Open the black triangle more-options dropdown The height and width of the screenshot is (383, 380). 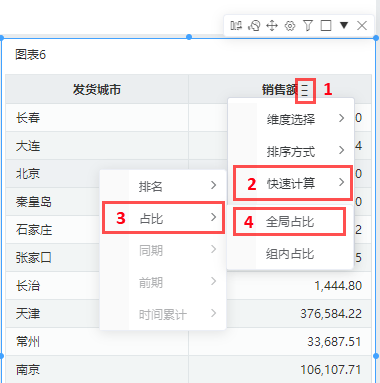click(344, 25)
